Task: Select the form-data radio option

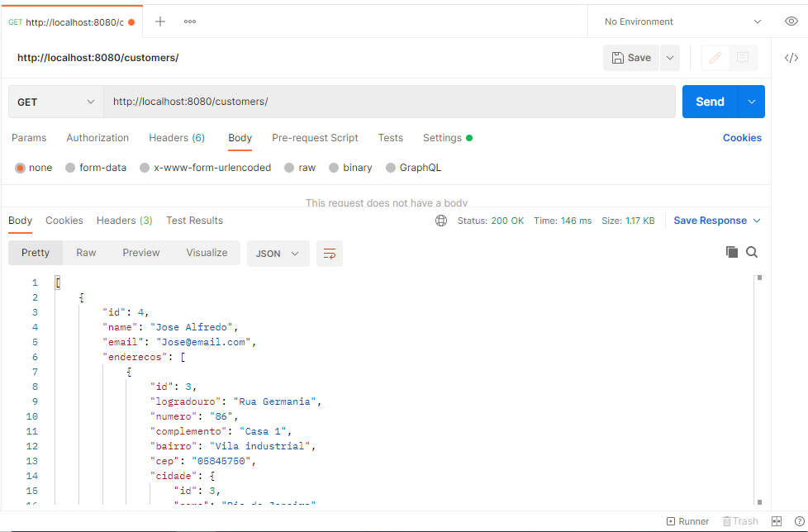Action: pos(70,168)
